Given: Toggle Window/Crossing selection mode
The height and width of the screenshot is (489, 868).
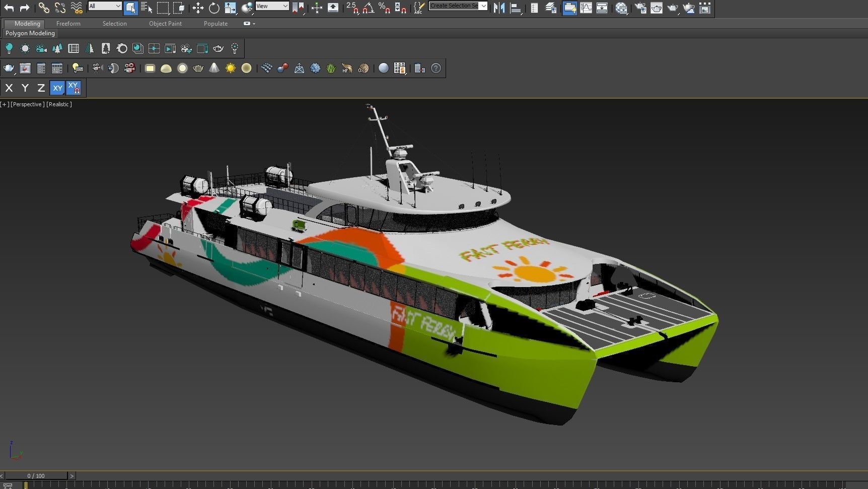Looking at the screenshot, I should [179, 8].
